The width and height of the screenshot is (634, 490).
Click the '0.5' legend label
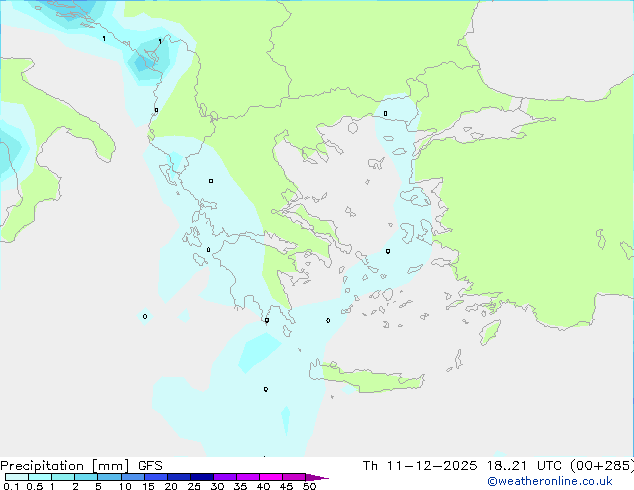click(x=35, y=486)
